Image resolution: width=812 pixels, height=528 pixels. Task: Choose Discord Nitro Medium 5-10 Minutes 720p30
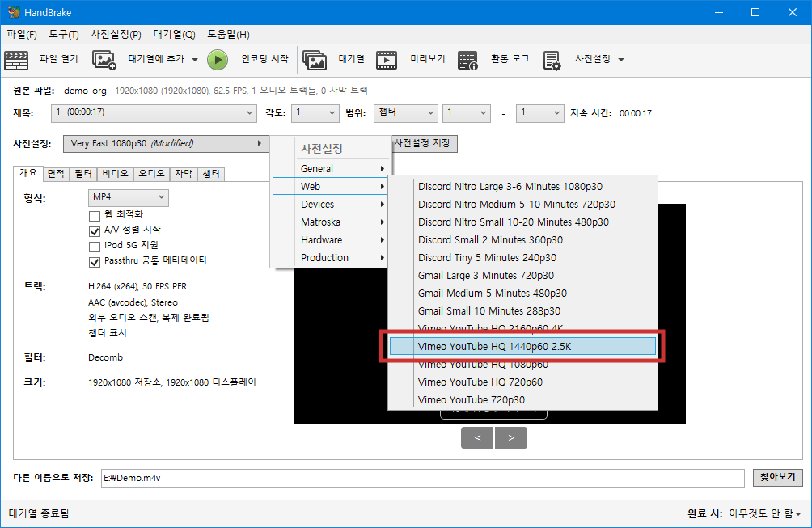[523, 205]
